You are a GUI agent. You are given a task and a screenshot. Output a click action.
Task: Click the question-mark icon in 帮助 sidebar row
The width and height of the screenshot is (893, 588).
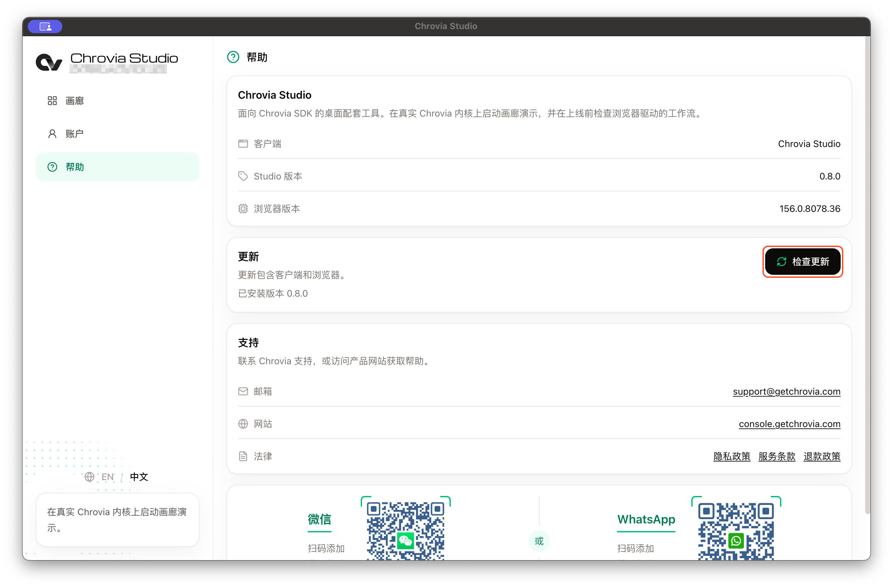point(52,167)
